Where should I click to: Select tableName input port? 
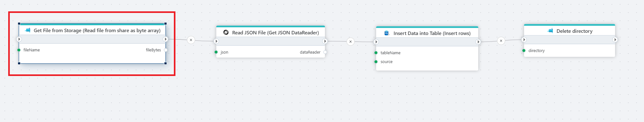click(376, 53)
